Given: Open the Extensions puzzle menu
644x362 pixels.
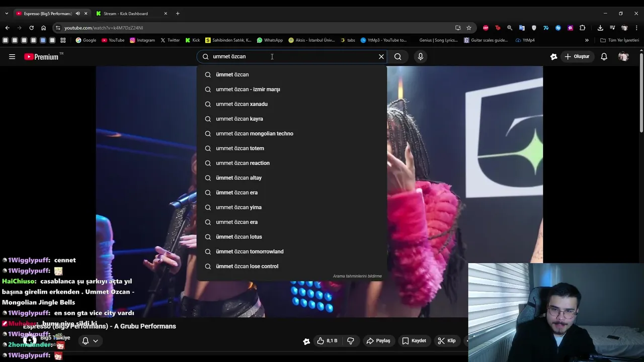Looking at the screenshot, I should click(583, 28).
